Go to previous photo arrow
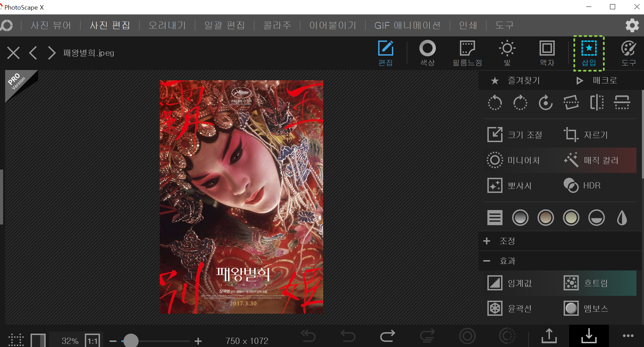This screenshot has height=347, width=644. point(33,53)
